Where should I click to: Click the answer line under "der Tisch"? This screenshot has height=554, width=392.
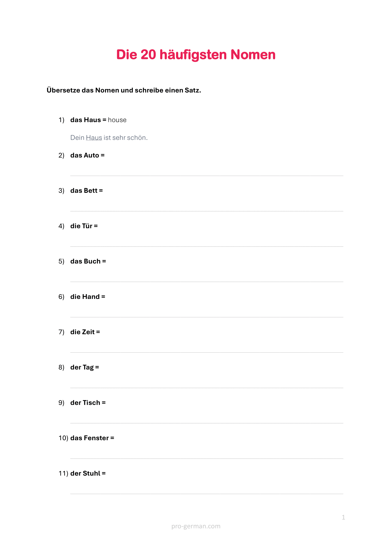[207, 423]
